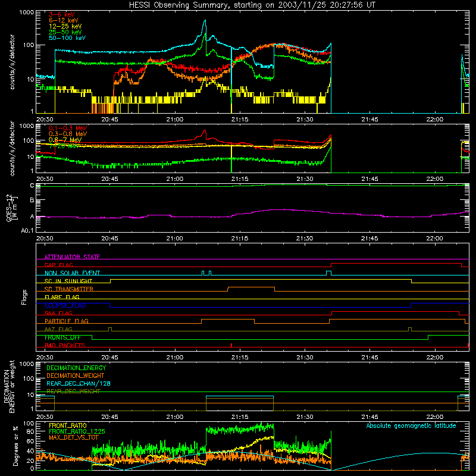The height and width of the screenshot is (476, 476).
Task: Select the orange 6-12 keV legend label
Action: coord(64,20)
